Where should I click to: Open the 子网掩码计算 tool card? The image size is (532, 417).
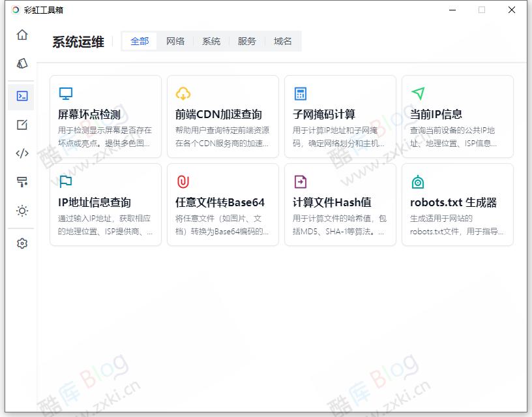340,116
